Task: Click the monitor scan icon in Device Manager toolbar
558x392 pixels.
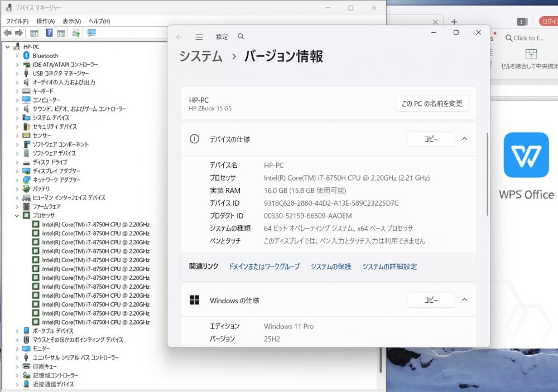Action: pos(92,33)
